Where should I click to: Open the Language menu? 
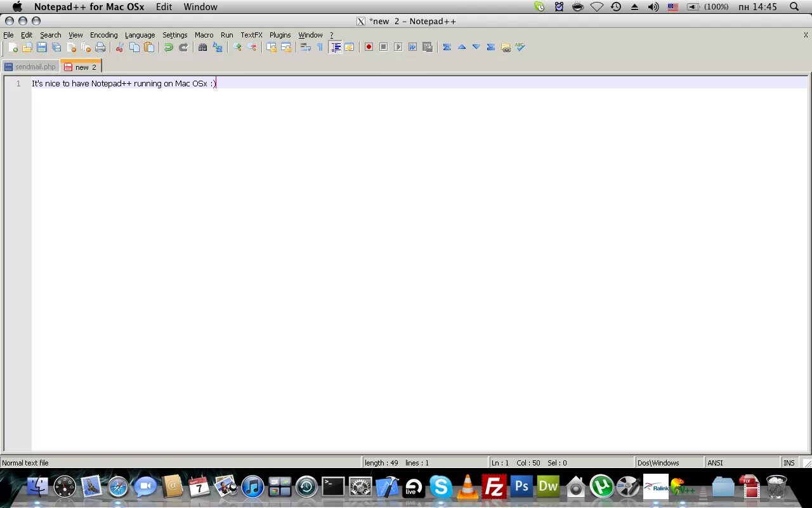pyautogui.click(x=140, y=35)
